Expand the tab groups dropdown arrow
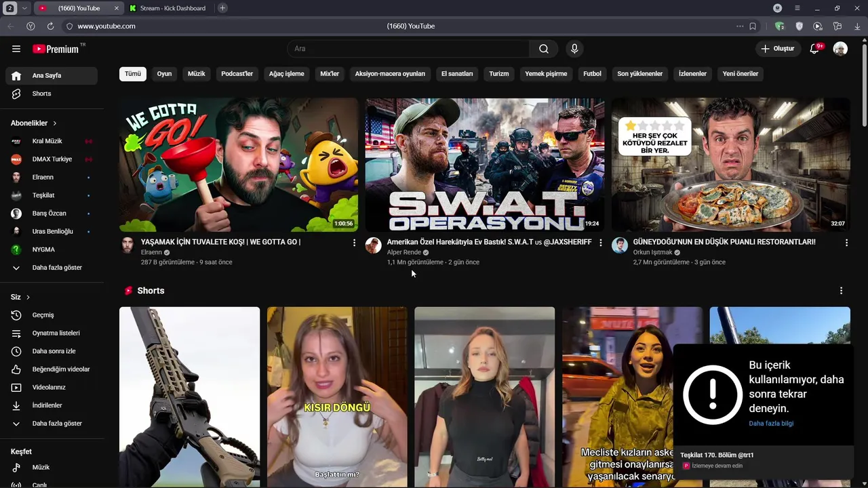The width and height of the screenshot is (868, 488). click(24, 8)
